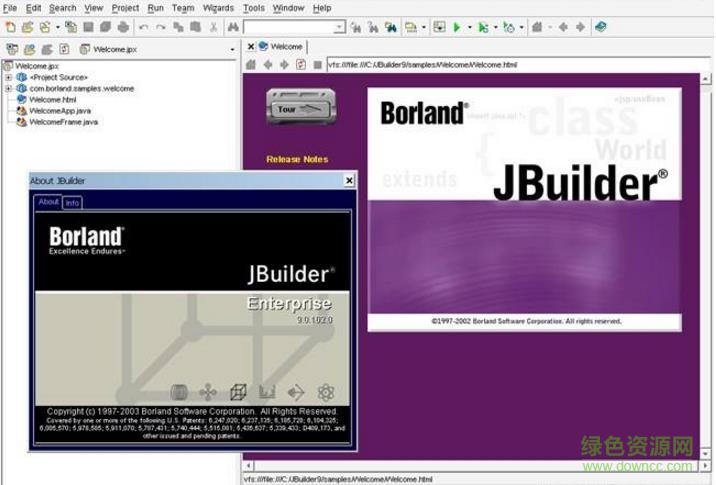
Task: Open the Welcome.jpx project selector dropdown
Action: (x=232, y=49)
